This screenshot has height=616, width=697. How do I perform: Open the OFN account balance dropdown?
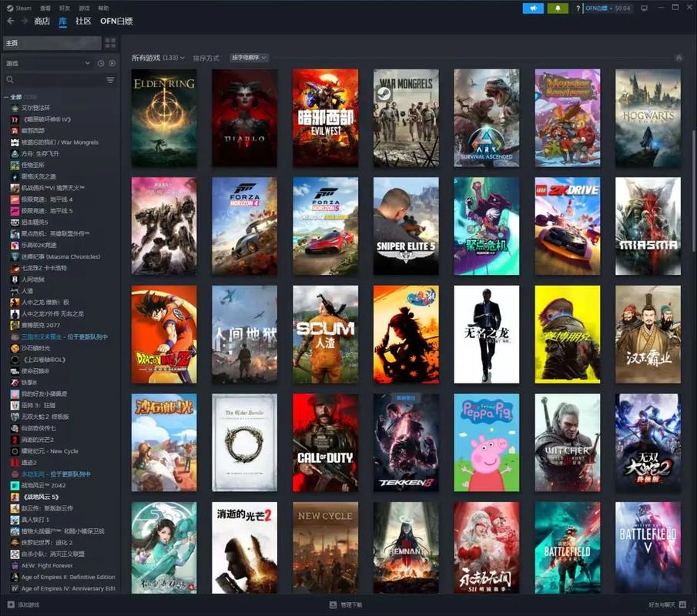click(608, 8)
